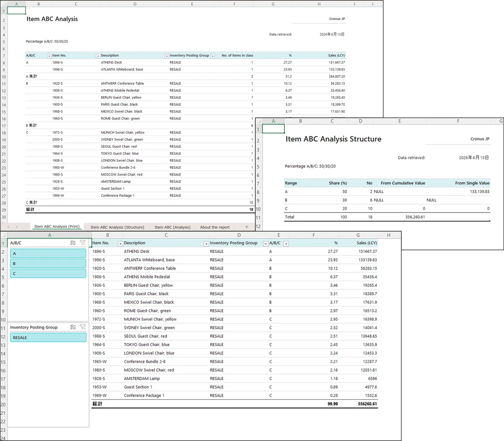Click 556,260.61 total in Structure sheet
Image resolution: width=504 pixels, height=441 pixels.
click(415, 217)
